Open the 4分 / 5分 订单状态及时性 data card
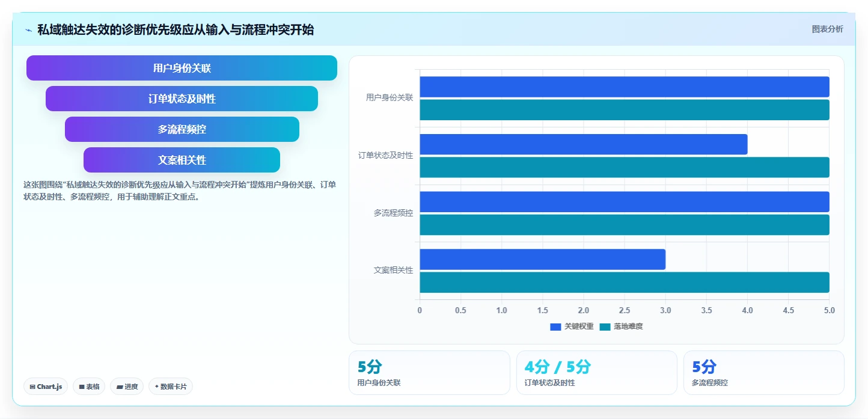868x419 pixels. [597, 373]
